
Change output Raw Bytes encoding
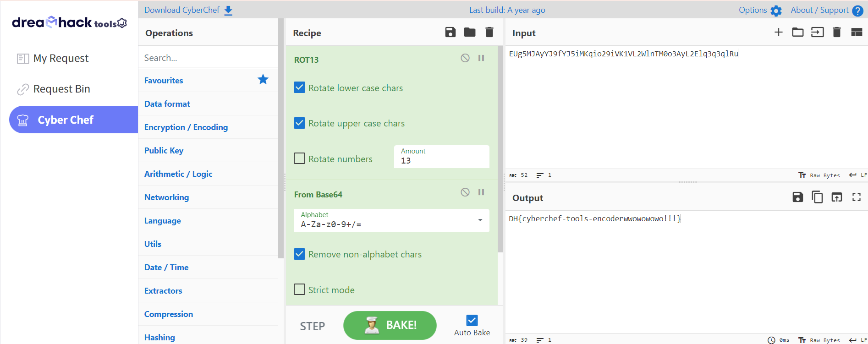coord(819,340)
